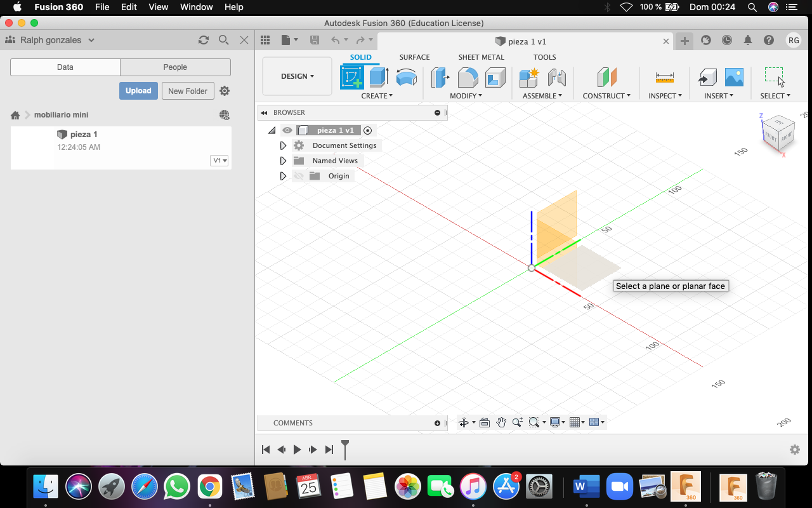Viewport: 812px width, 508px height.
Task: Open the notifications bell
Action: [748, 40]
